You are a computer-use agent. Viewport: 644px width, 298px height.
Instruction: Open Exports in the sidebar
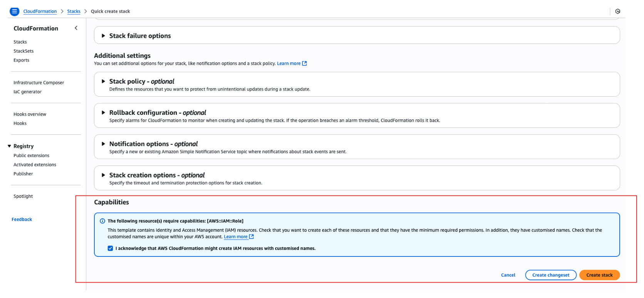(21, 60)
